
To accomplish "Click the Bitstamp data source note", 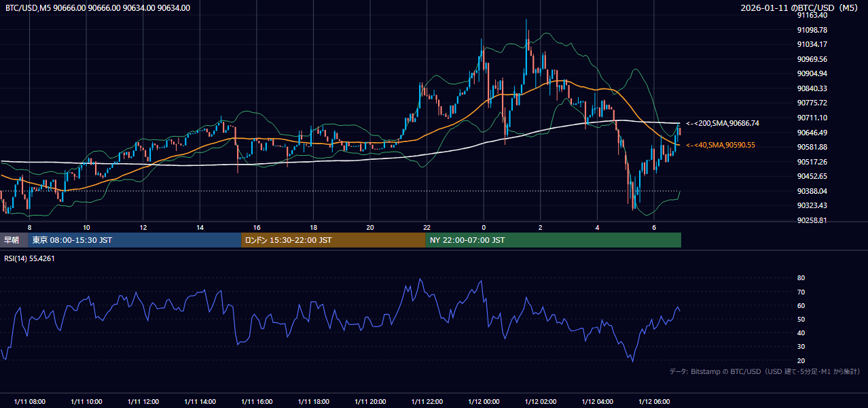I will point(765,371).
